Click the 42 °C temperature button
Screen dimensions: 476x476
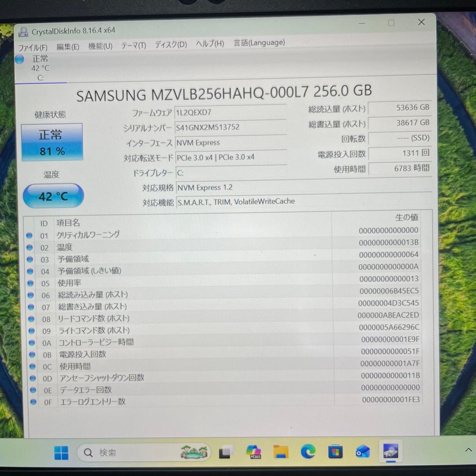click(53, 196)
